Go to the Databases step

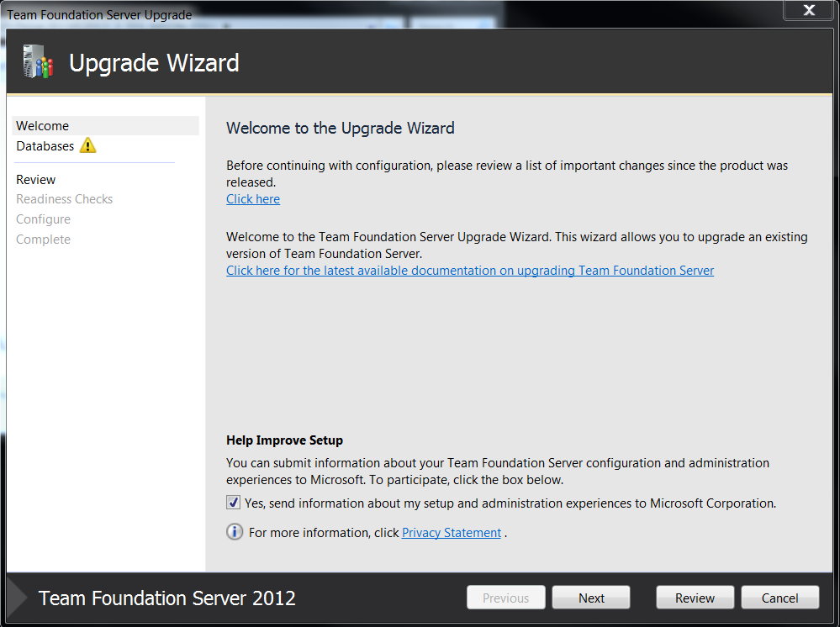pos(45,146)
